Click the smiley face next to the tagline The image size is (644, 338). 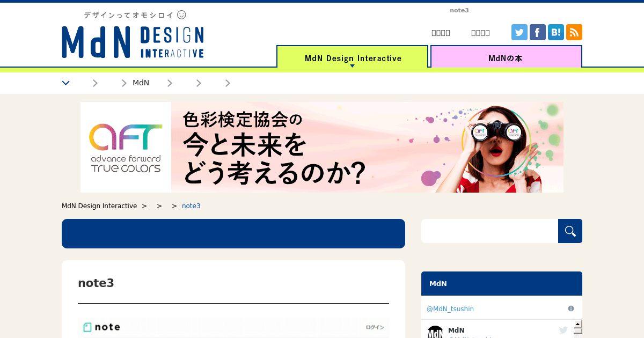181,14
